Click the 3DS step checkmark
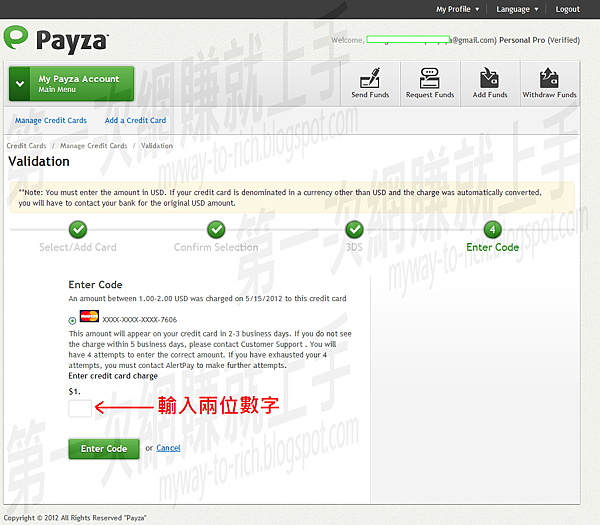 [354, 230]
